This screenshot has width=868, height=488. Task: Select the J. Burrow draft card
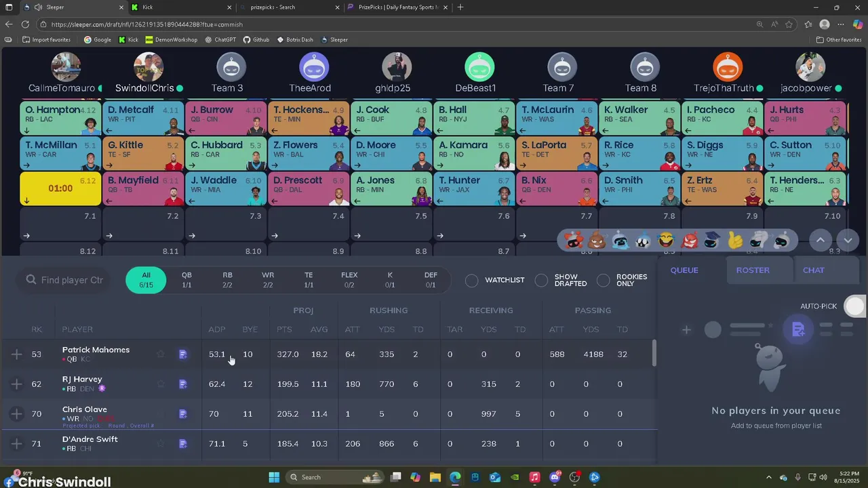click(226, 119)
